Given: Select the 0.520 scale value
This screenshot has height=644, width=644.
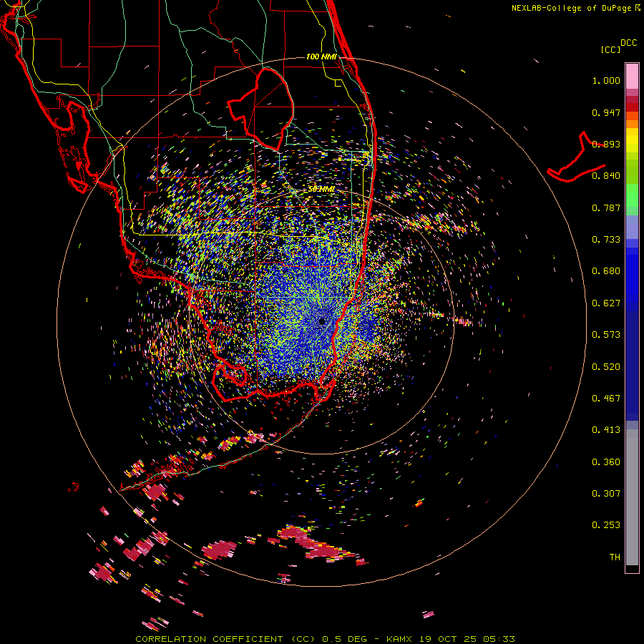Looking at the screenshot, I should 606,367.
